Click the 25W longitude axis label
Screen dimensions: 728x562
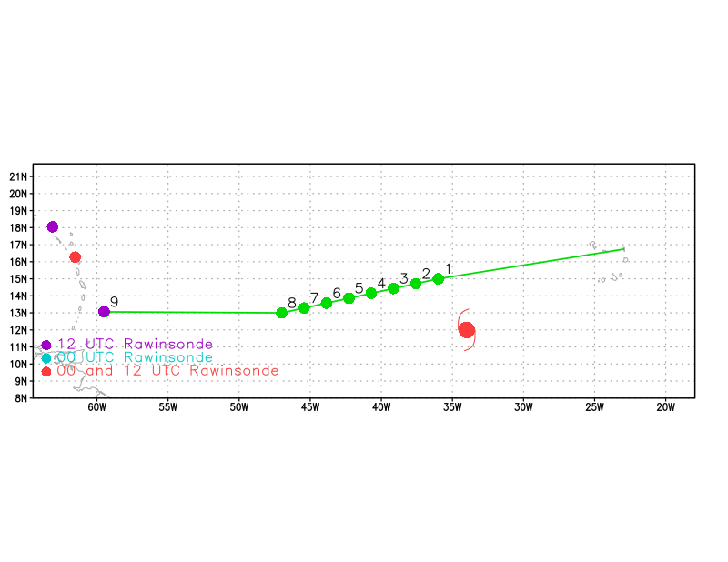[x=595, y=407]
